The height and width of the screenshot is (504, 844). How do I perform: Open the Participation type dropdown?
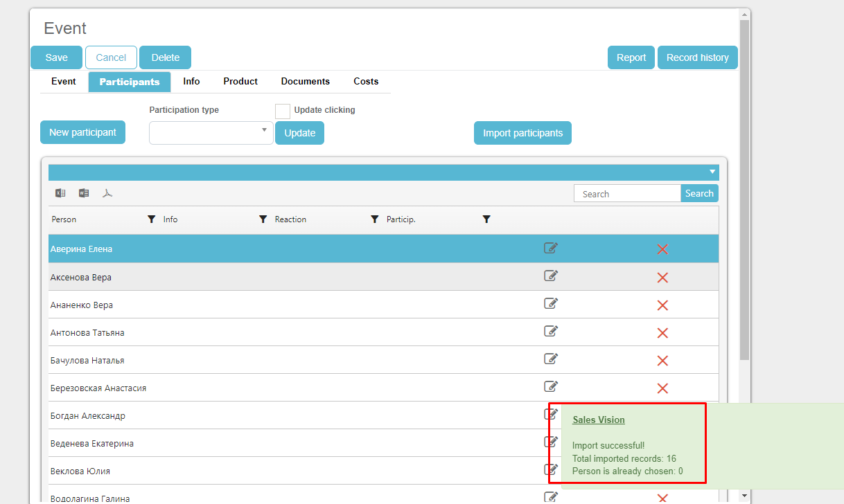click(x=211, y=133)
